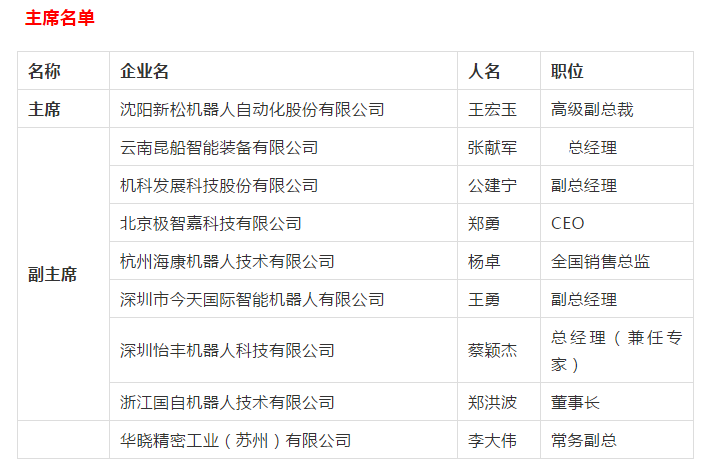Click the 企业名 column header
The width and height of the screenshot is (713, 473).
(x=144, y=71)
